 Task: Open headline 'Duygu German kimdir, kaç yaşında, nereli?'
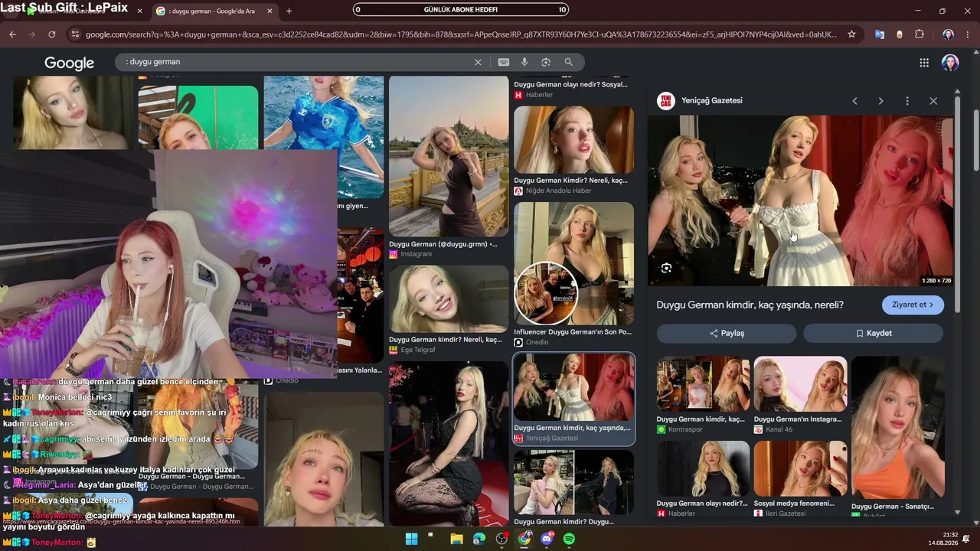tap(750, 305)
